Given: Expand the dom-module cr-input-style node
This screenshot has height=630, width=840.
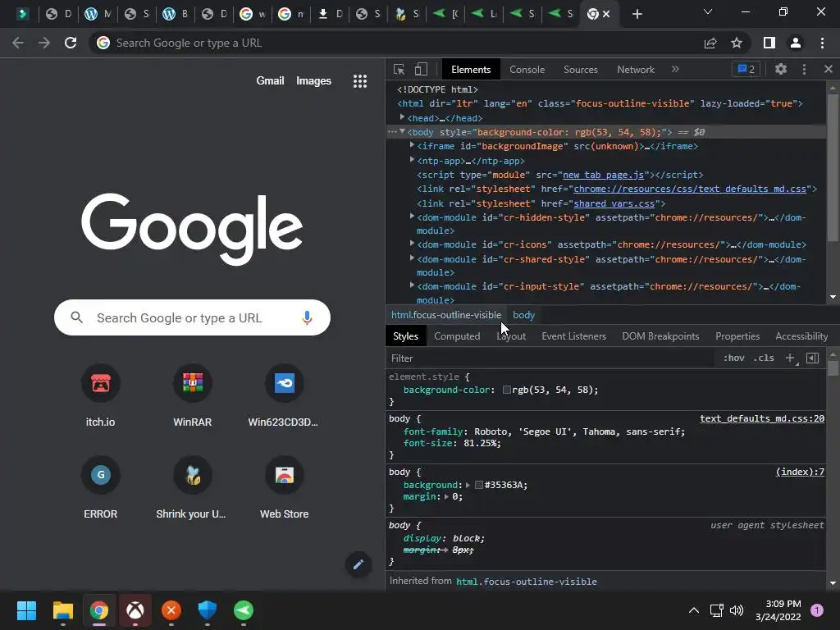Looking at the screenshot, I should (412, 285).
